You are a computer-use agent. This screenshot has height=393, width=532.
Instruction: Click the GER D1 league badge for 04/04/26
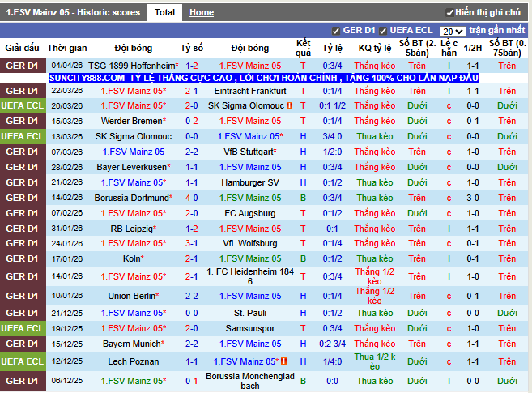click(23, 65)
